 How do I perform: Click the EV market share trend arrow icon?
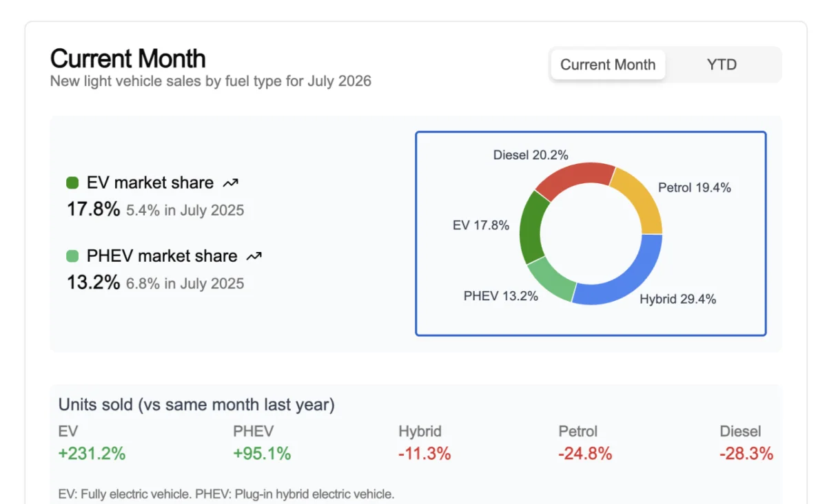click(x=230, y=183)
